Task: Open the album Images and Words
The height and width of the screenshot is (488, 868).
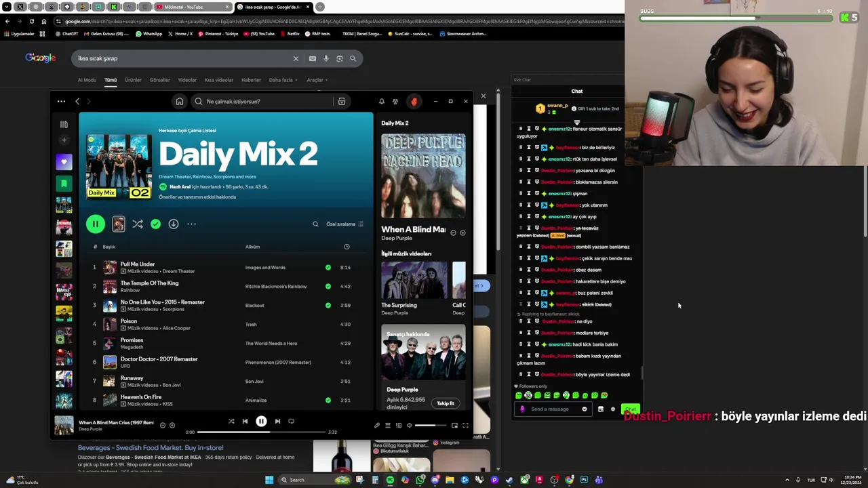Action: tap(265, 268)
